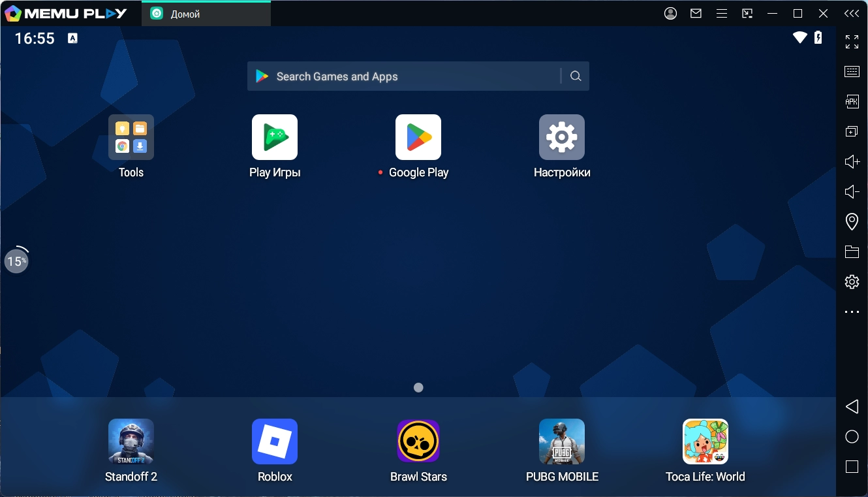Tap the Android recent apps square
The width and height of the screenshot is (868, 497).
[x=852, y=466]
